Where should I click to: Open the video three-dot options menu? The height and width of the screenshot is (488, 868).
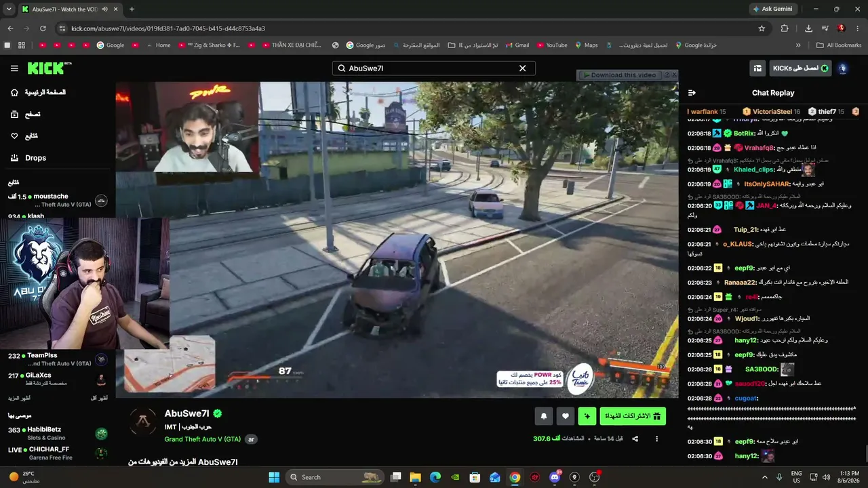click(x=656, y=439)
